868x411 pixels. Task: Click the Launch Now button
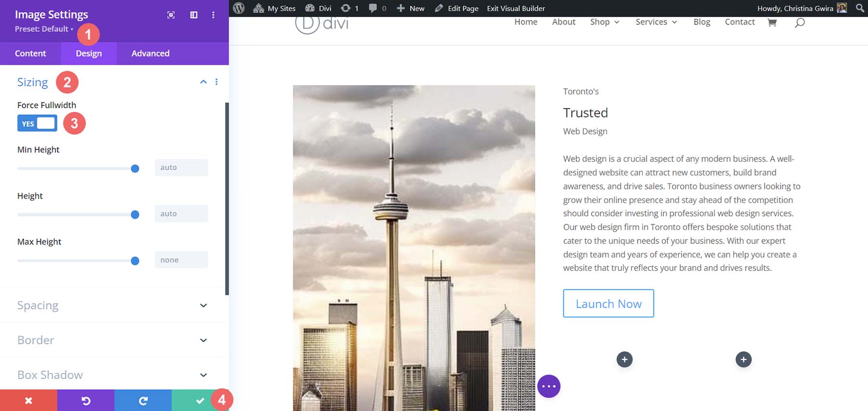pyautogui.click(x=609, y=303)
